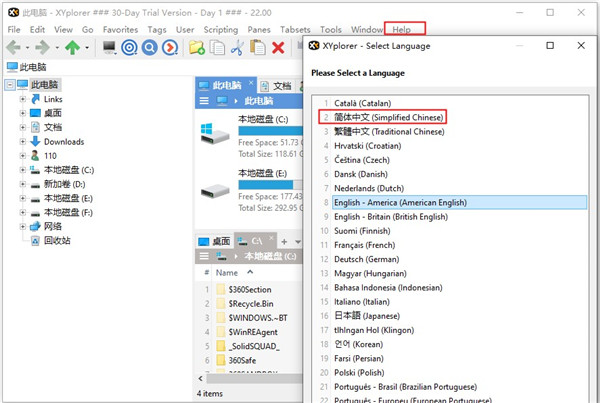Choose Polski (Polish) language entry
This screenshot has width=600, height=403.
(359, 372)
